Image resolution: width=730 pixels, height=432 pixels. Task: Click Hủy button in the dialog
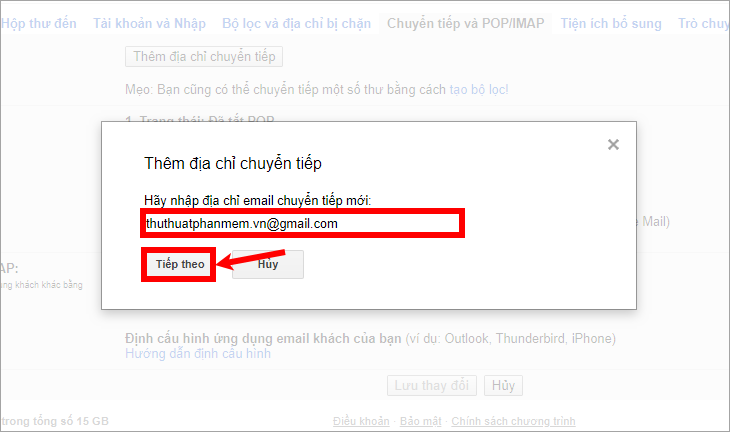[268, 264]
